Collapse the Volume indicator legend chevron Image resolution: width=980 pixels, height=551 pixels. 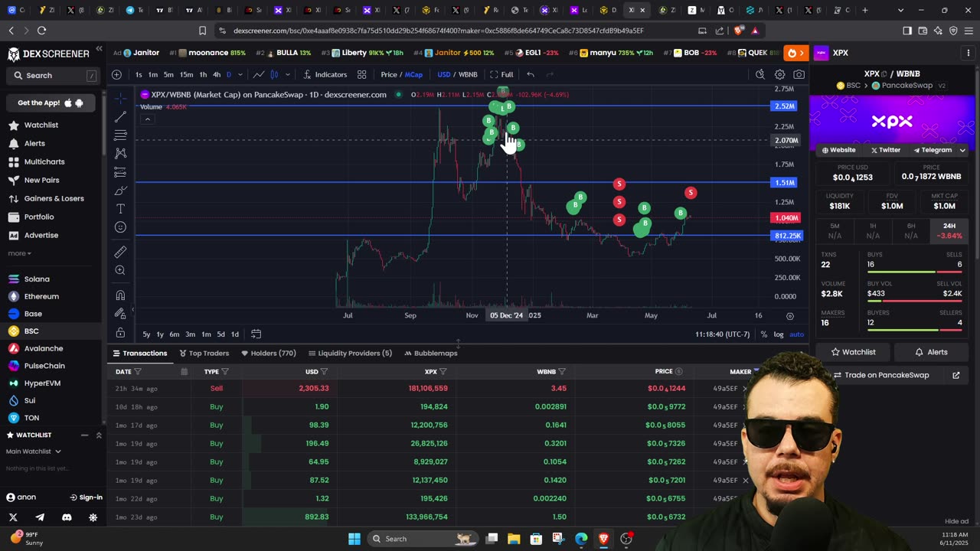coord(148,119)
